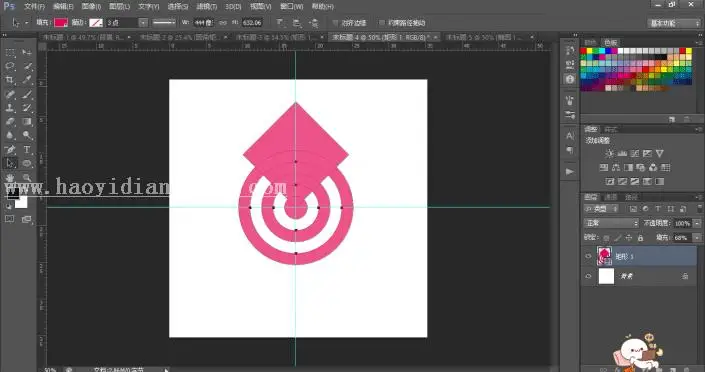Add a Hue/Saturation adjustment
The width and height of the screenshot is (705, 372).
pos(604,168)
